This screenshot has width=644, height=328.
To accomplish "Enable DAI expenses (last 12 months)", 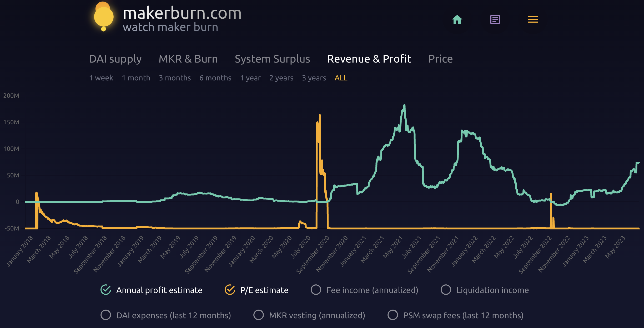I will pyautogui.click(x=106, y=315).
